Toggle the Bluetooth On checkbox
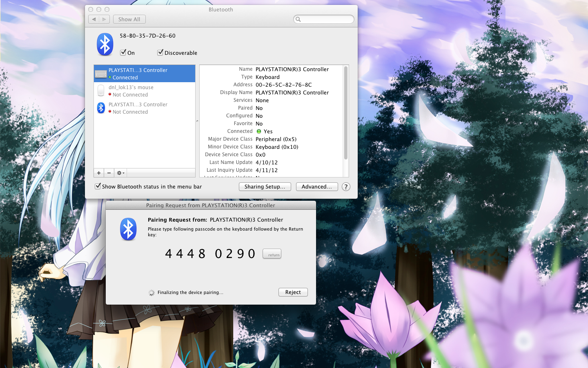Viewport: 588px width, 368px height. point(123,52)
